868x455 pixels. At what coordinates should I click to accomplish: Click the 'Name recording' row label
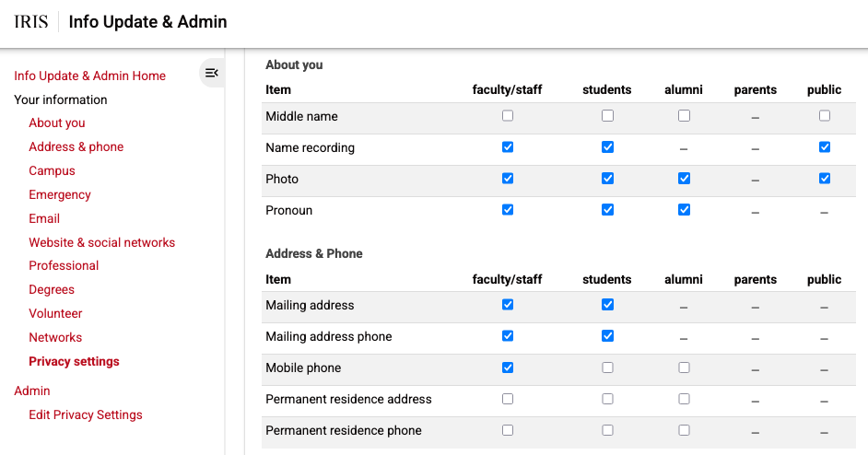click(310, 147)
